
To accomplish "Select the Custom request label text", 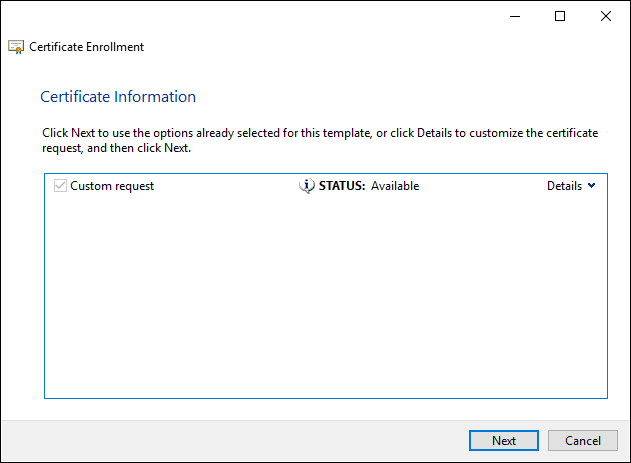I will pos(112,186).
